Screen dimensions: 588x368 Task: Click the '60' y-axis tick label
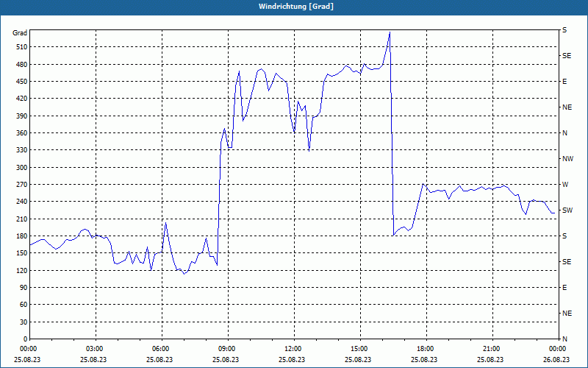[x=24, y=305]
